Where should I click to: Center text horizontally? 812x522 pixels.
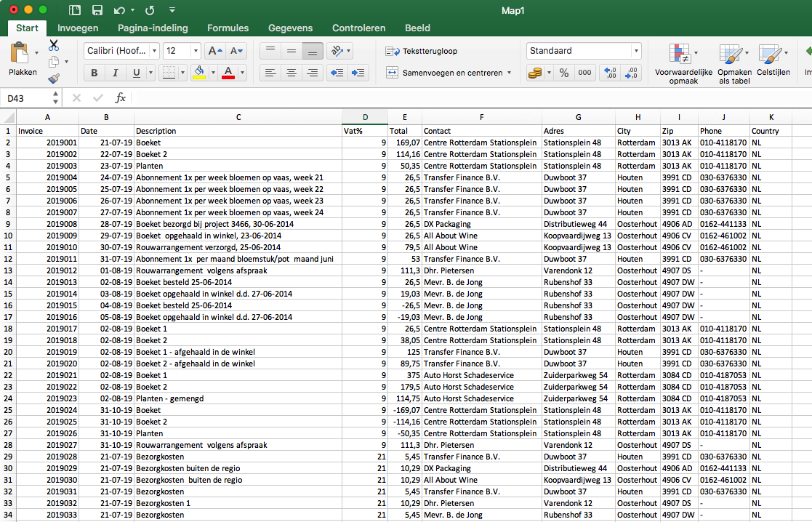point(292,73)
